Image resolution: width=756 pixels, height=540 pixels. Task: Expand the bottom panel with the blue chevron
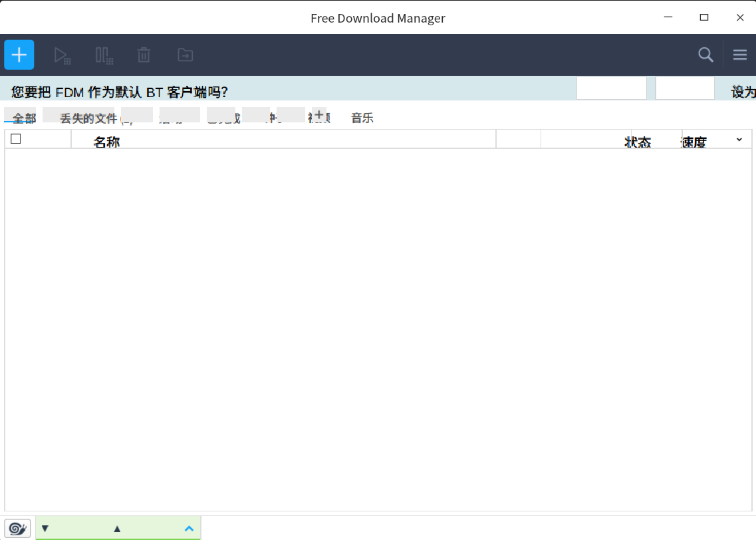pos(189,527)
